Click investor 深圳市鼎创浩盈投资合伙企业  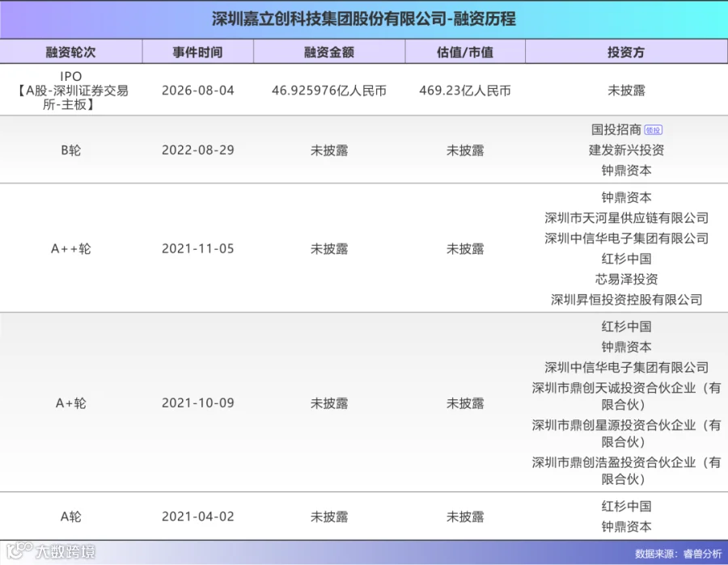tap(626, 470)
